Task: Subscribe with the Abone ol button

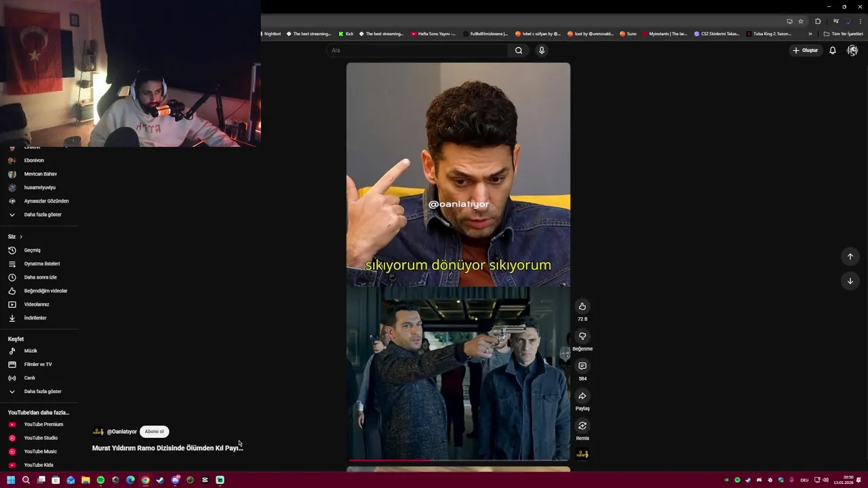Action: pos(154,432)
